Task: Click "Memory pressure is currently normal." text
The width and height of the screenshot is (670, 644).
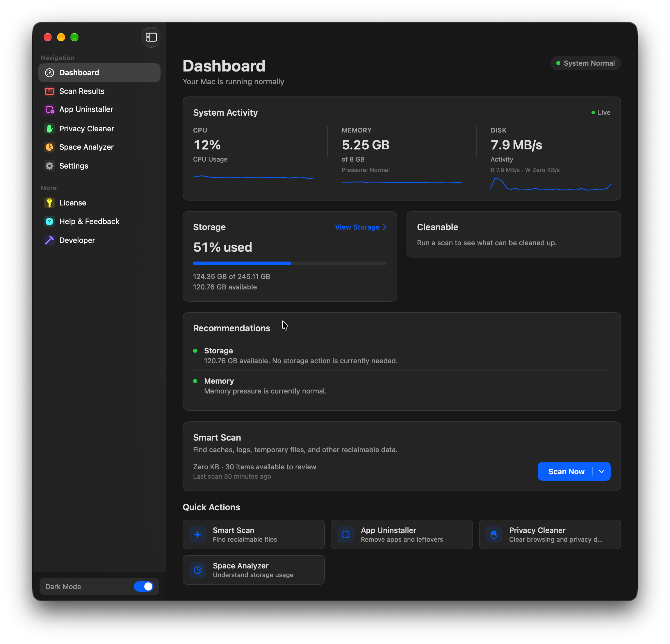Action: coord(265,391)
